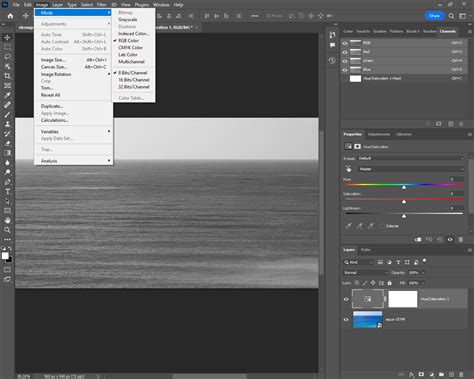Screen dimensions: 474x379
Task: Open the Filter menu in menu bar
Action: [x=102, y=5]
